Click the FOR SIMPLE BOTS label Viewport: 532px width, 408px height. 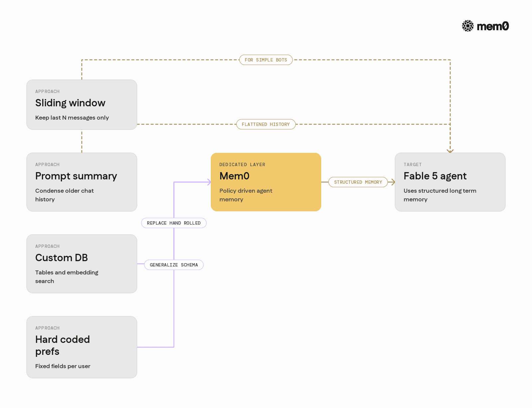(266, 60)
